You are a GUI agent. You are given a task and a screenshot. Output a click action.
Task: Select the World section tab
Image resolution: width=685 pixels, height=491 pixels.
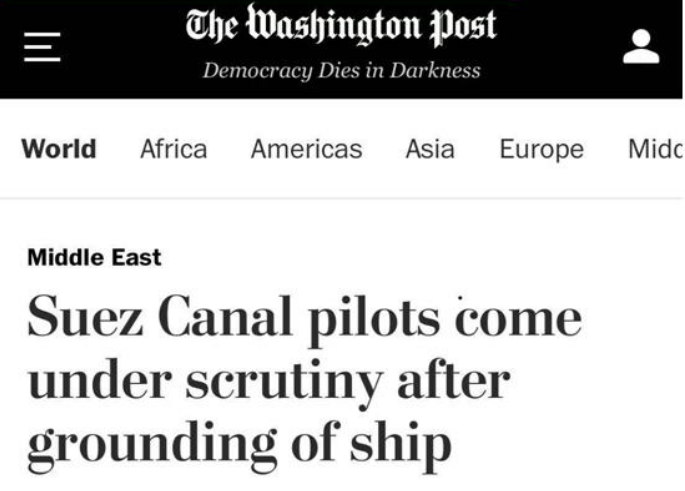pyautogui.click(x=59, y=150)
